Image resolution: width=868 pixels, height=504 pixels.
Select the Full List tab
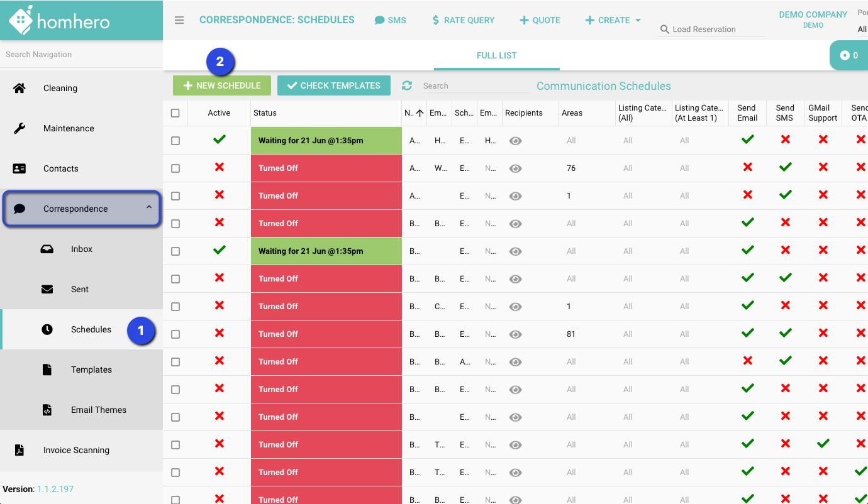pyautogui.click(x=496, y=55)
